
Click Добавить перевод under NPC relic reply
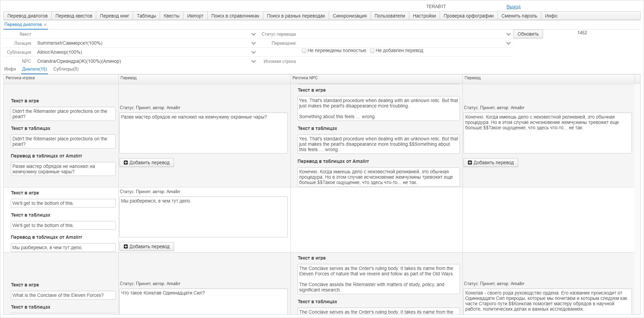(x=491, y=163)
